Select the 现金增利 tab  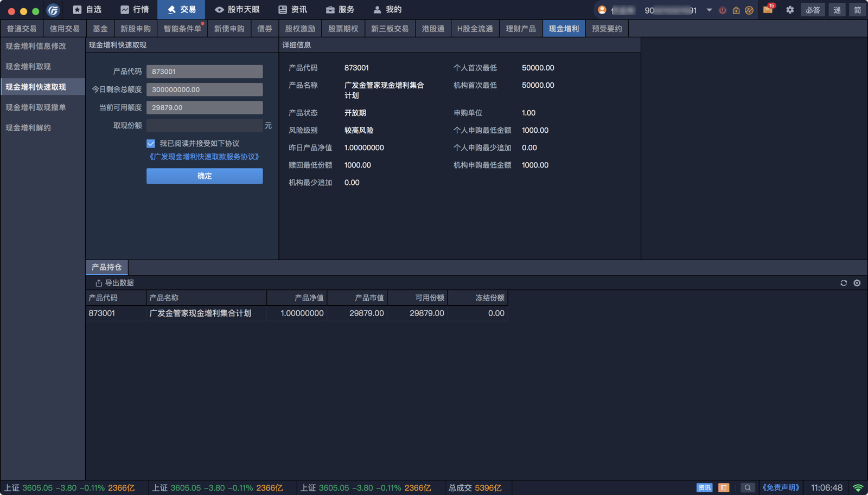coord(564,29)
